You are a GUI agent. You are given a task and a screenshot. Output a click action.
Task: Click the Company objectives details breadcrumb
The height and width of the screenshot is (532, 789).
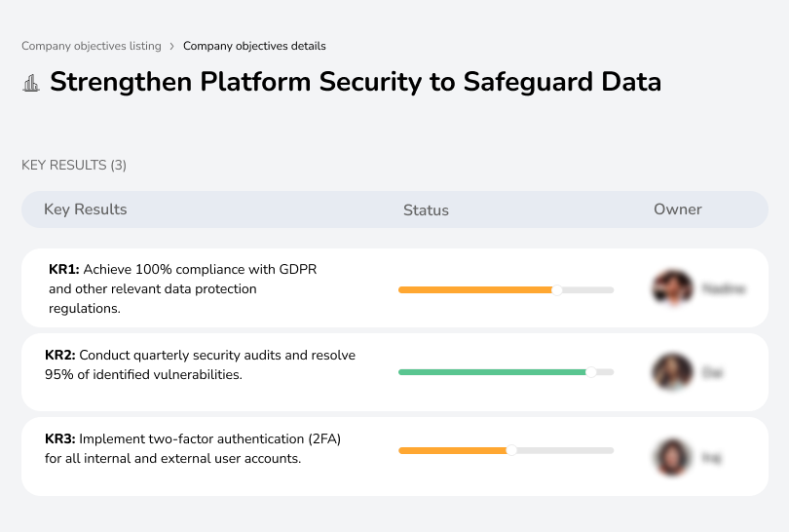254,46
